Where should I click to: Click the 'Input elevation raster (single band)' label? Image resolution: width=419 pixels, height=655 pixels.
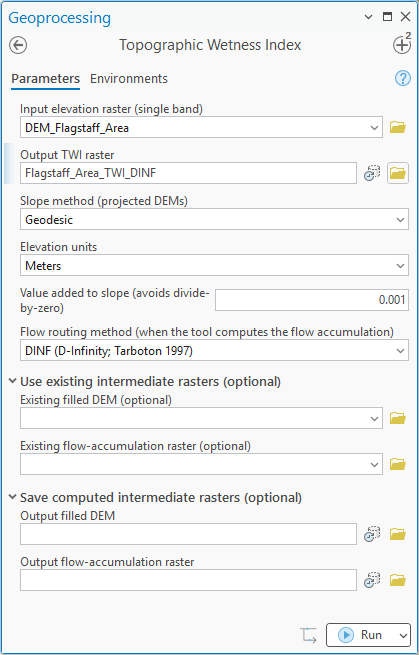pyautogui.click(x=112, y=109)
